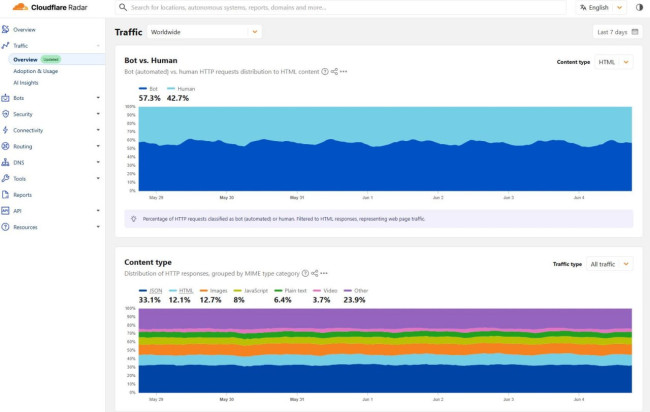The height and width of the screenshot is (412, 650).
Task: Open the Traffic type All traffic dropdown
Action: coord(609,264)
